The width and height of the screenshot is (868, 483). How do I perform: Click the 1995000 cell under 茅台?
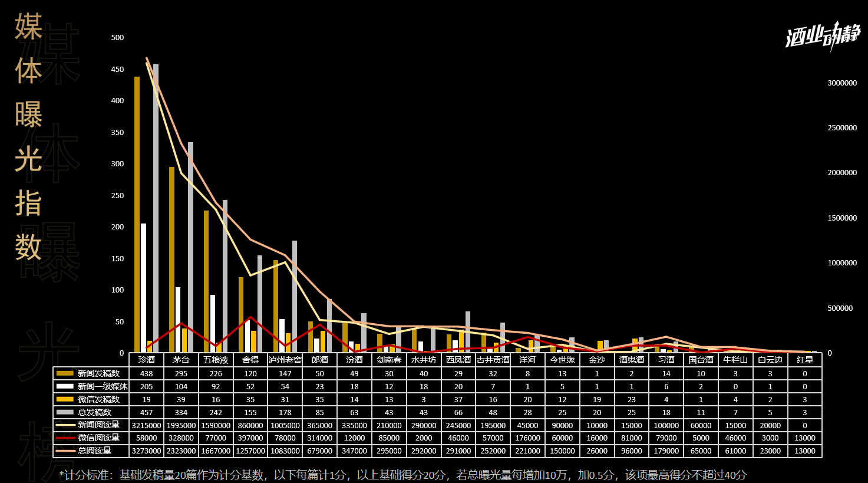pos(181,425)
